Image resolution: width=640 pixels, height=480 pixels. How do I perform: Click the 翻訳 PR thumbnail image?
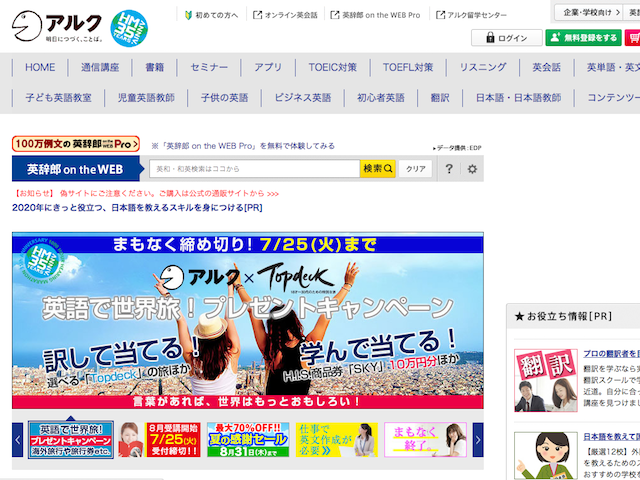tap(546, 380)
